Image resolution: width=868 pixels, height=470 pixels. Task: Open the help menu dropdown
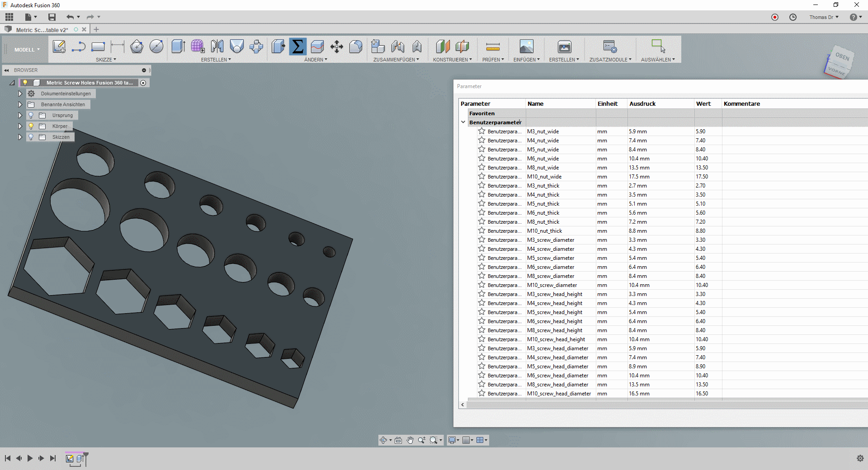tap(856, 17)
